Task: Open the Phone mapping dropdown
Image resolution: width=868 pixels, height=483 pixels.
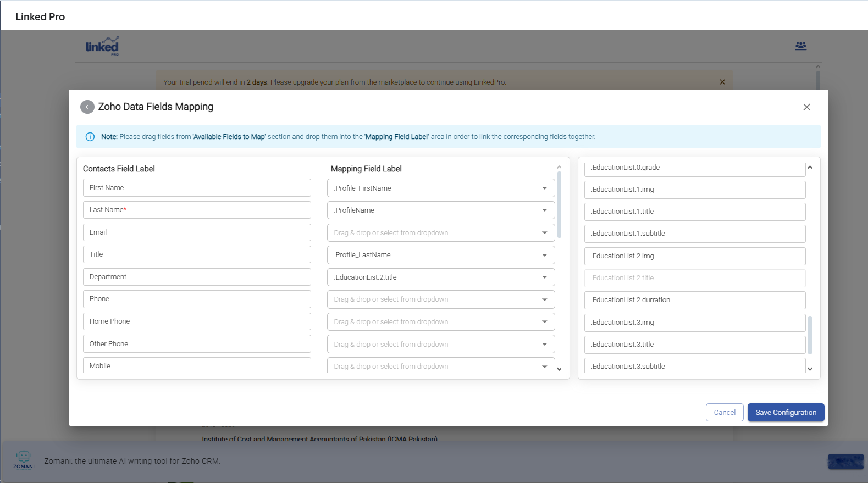Action: tap(544, 299)
